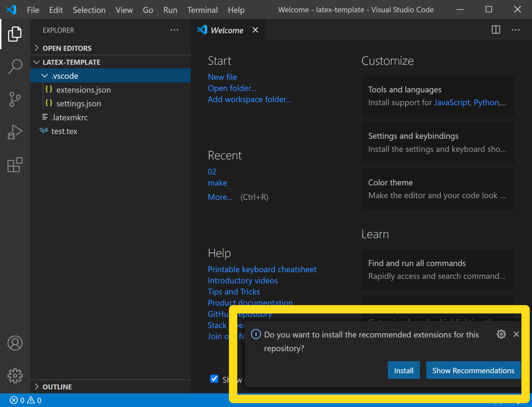Open the Color theme card
The height and width of the screenshot is (407, 532).
click(x=438, y=189)
